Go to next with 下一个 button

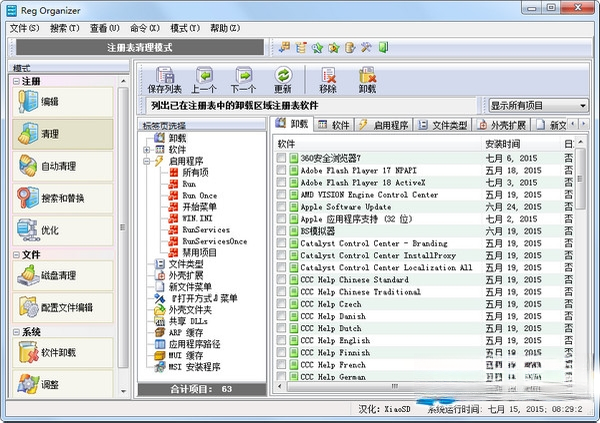point(243,80)
